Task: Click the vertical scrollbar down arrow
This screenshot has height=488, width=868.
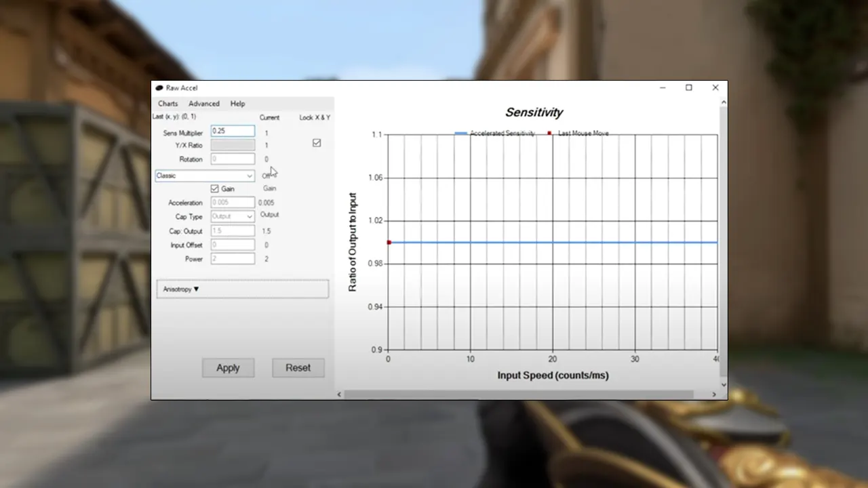Action: (723, 384)
